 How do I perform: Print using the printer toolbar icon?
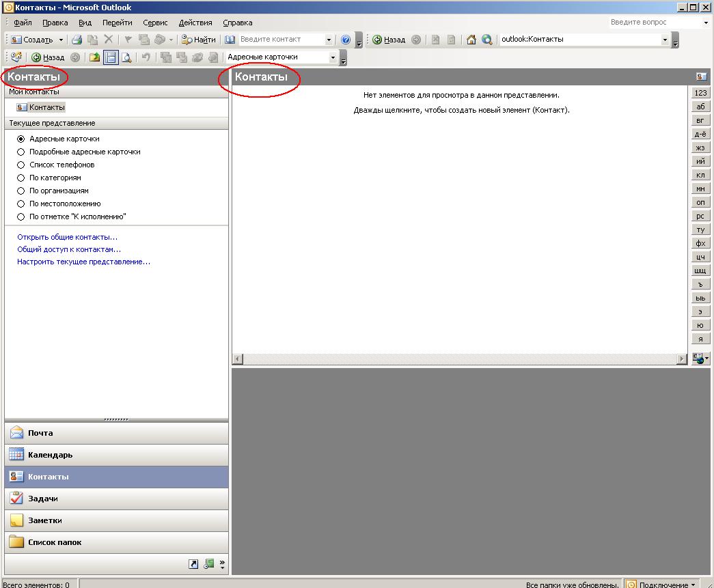pos(77,40)
